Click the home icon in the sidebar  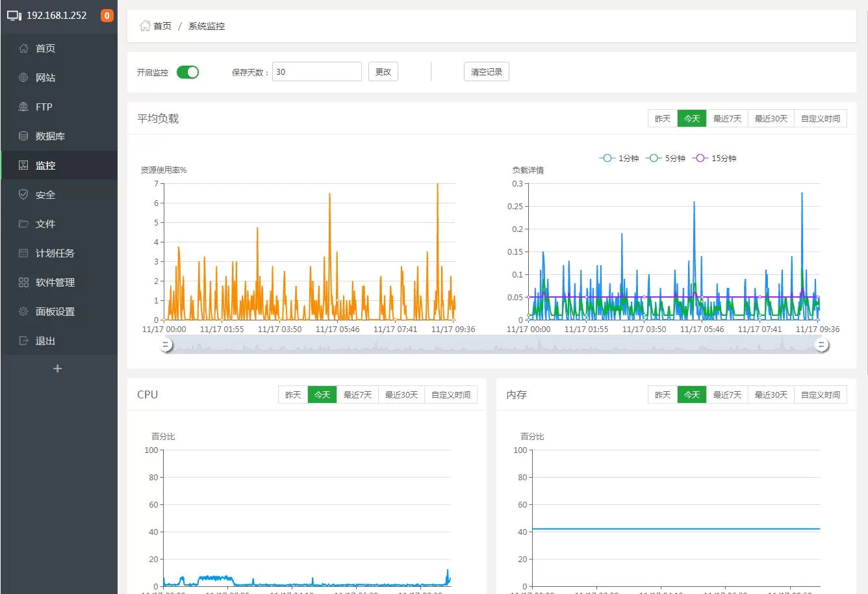23,49
